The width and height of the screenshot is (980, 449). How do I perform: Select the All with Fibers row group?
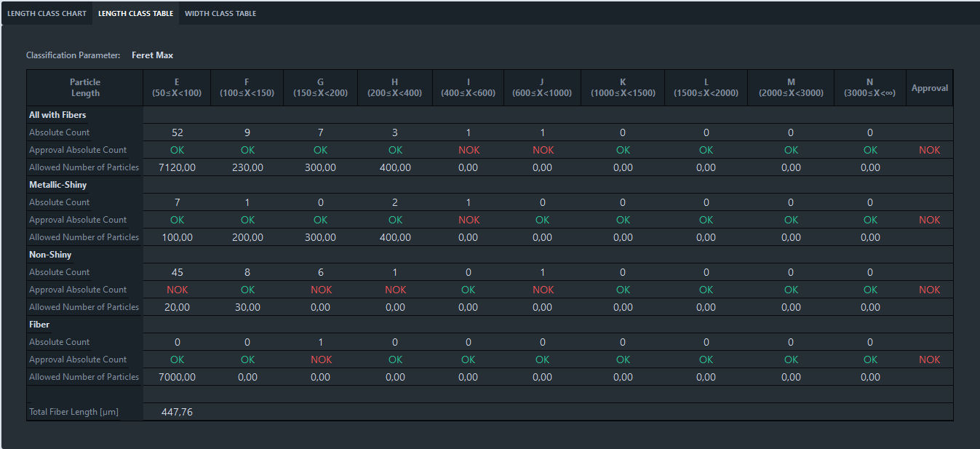tap(57, 115)
